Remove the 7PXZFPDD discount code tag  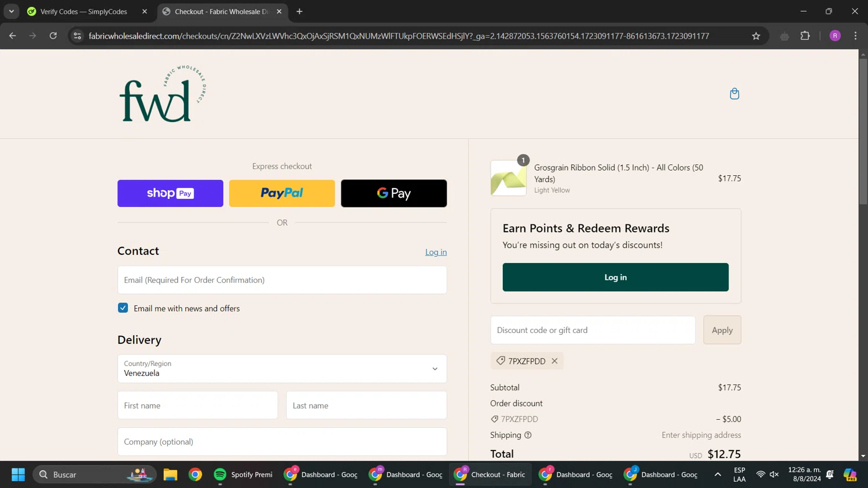(554, 361)
